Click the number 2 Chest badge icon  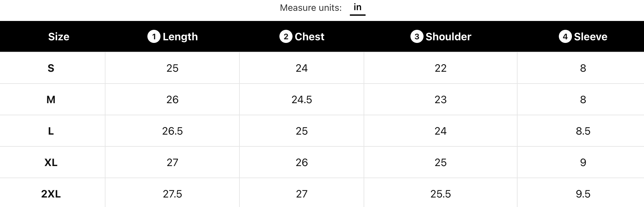pyautogui.click(x=286, y=37)
